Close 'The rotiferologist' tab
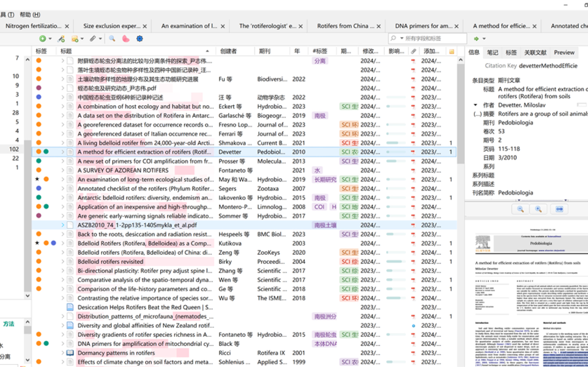Image resolution: width=588 pixels, height=367 pixels. [301, 26]
